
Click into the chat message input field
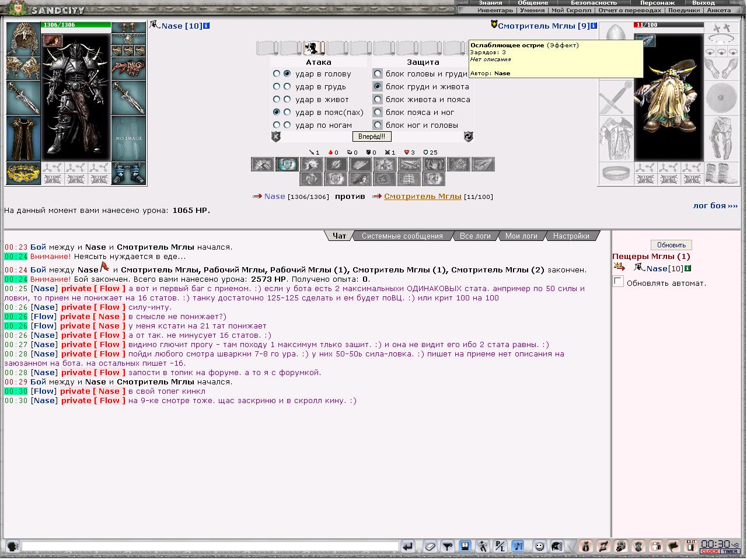pyautogui.click(x=210, y=547)
